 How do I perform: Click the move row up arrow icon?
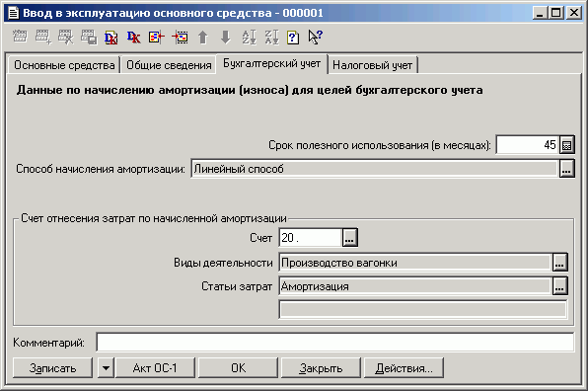(203, 37)
